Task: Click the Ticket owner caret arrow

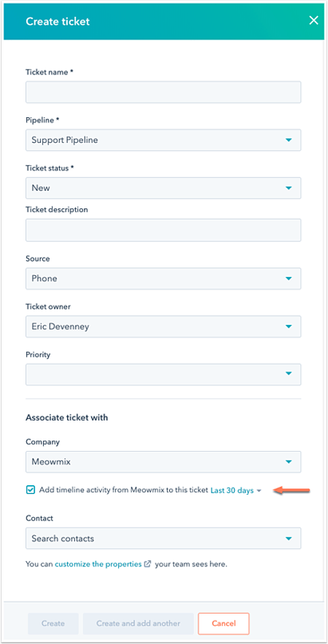Action: point(289,326)
